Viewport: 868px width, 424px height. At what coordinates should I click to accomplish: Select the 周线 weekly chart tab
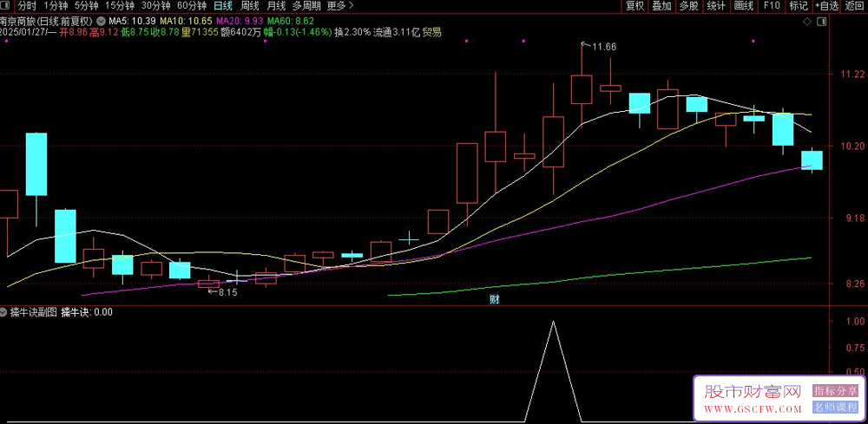point(250,6)
